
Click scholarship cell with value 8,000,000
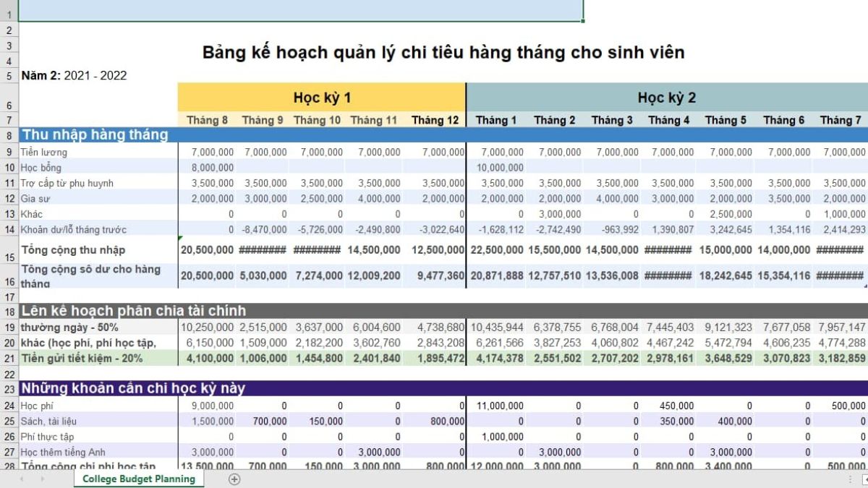coord(207,168)
